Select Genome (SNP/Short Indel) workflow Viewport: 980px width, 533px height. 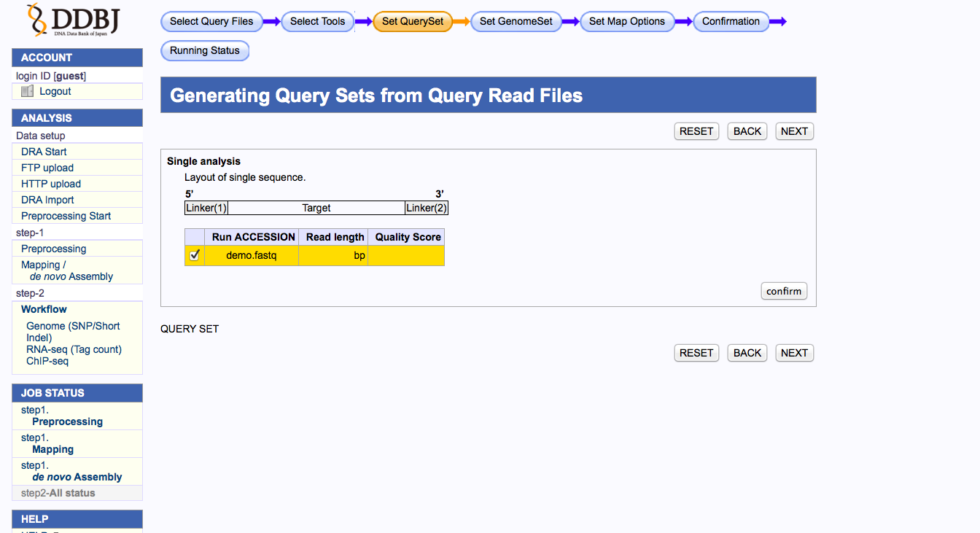pos(73,332)
